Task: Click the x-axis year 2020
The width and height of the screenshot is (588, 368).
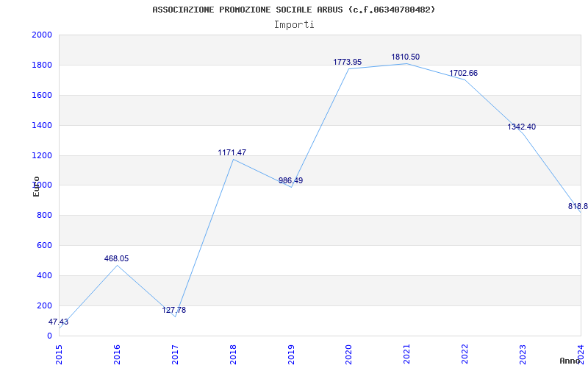Action: click(x=349, y=355)
